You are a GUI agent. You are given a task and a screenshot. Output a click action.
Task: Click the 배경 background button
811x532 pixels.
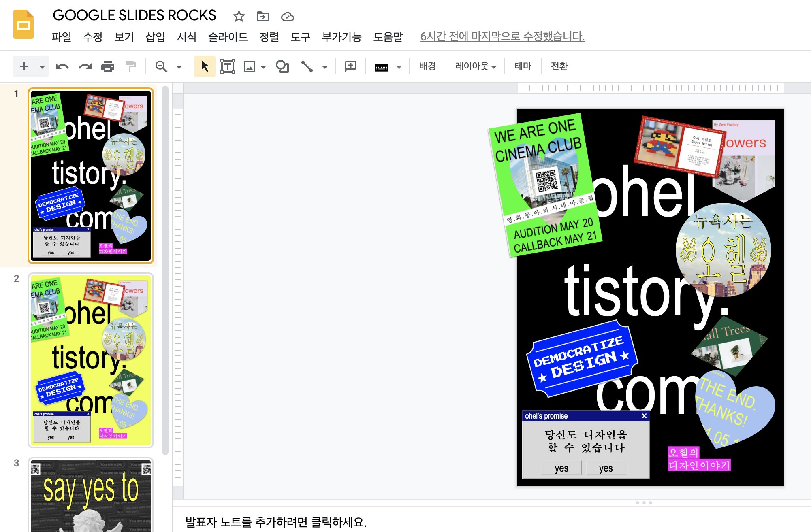click(x=427, y=66)
